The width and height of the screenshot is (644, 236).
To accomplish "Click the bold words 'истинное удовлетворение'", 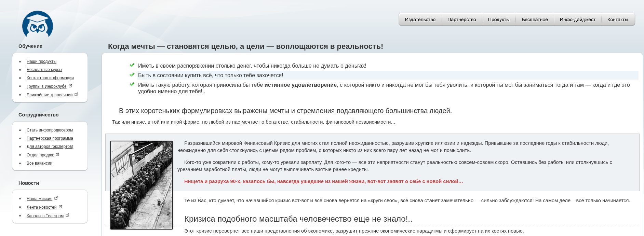I will click(300, 85).
